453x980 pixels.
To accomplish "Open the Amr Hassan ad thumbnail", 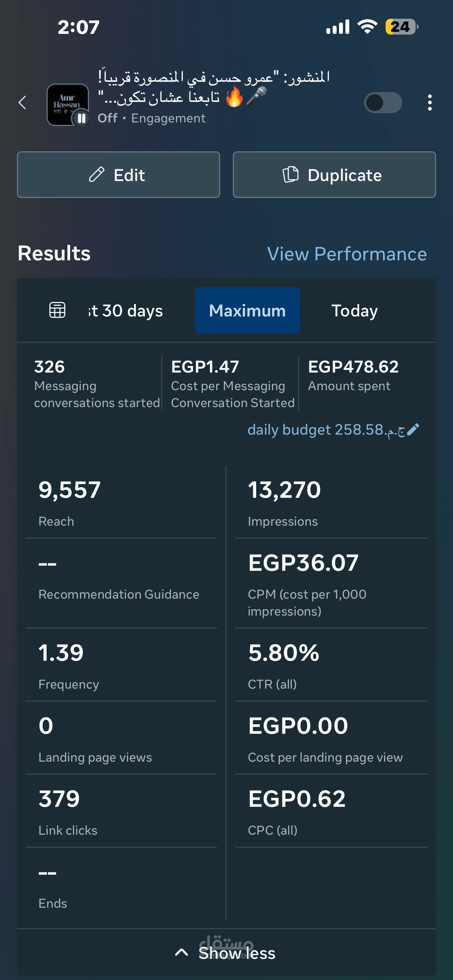I will (67, 104).
